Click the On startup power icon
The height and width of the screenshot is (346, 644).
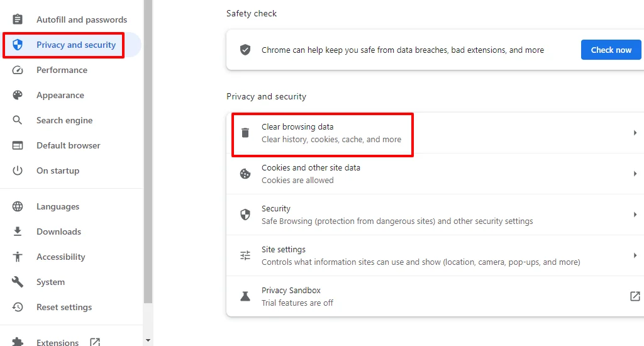pos(17,170)
